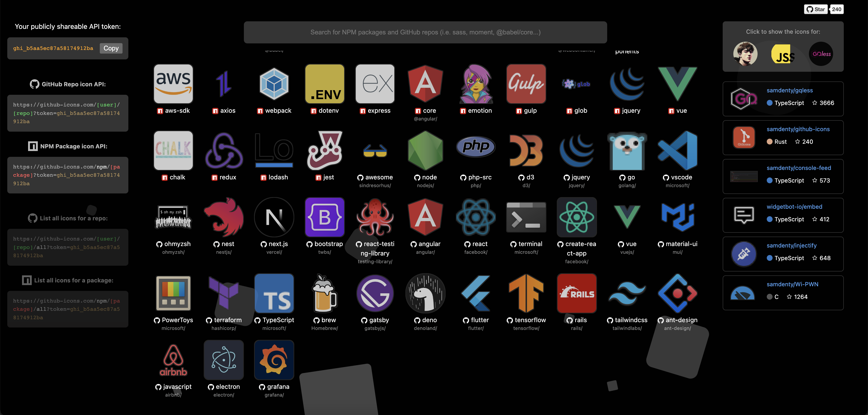868x415 pixels.
Task: Click the GitHub Repo icon API URL box
Action: coord(68,113)
